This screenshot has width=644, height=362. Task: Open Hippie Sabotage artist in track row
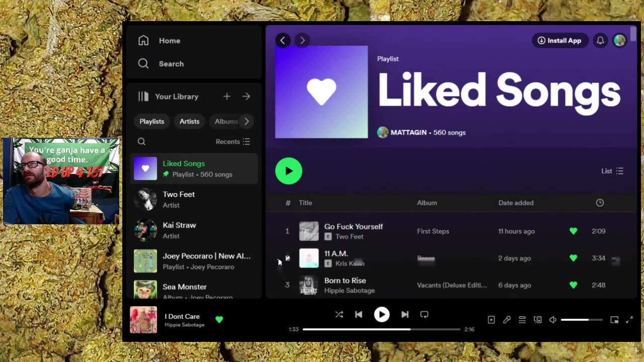(350, 291)
